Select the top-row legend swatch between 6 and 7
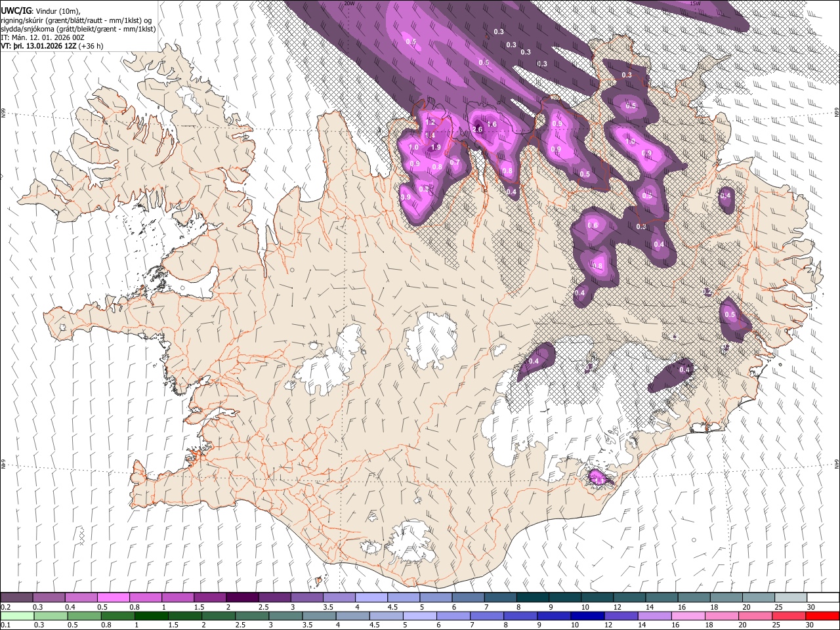The height and width of the screenshot is (630, 840). (x=467, y=598)
